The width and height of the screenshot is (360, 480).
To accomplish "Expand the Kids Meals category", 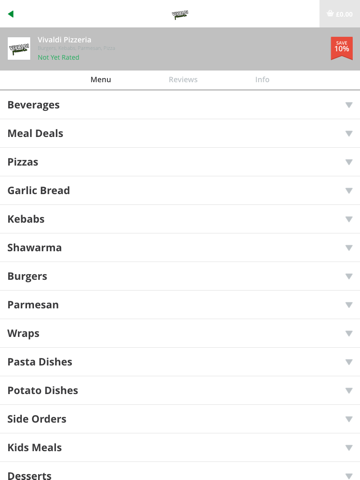I will coord(180,447).
